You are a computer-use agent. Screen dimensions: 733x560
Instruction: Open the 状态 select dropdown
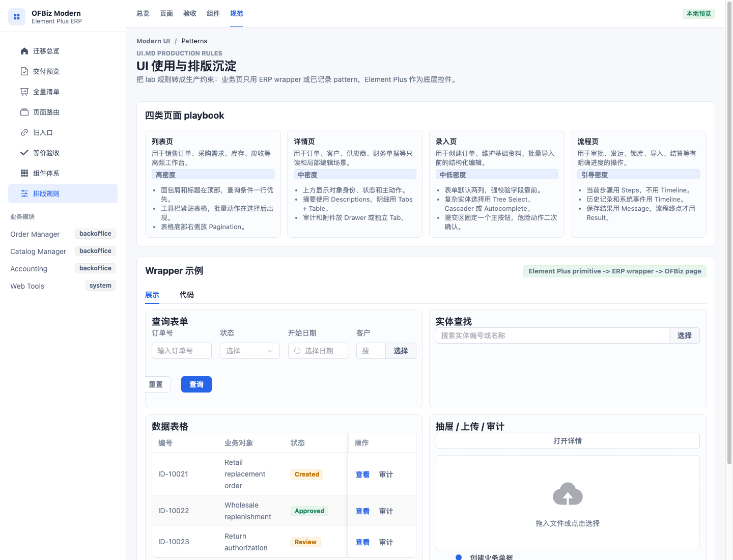(250, 351)
